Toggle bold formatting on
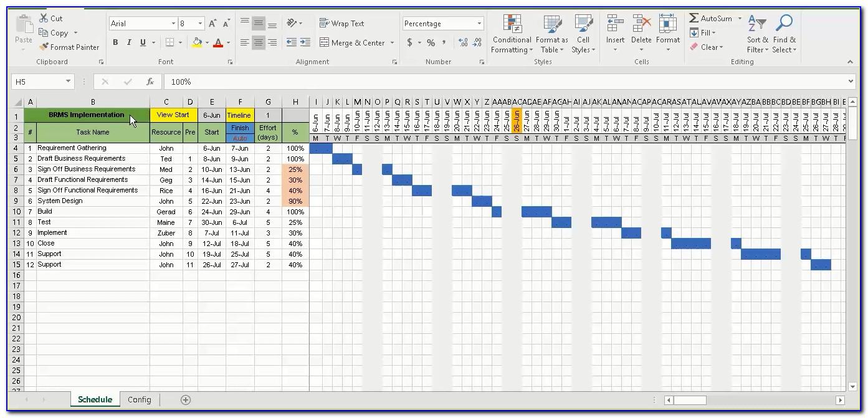 coord(115,42)
